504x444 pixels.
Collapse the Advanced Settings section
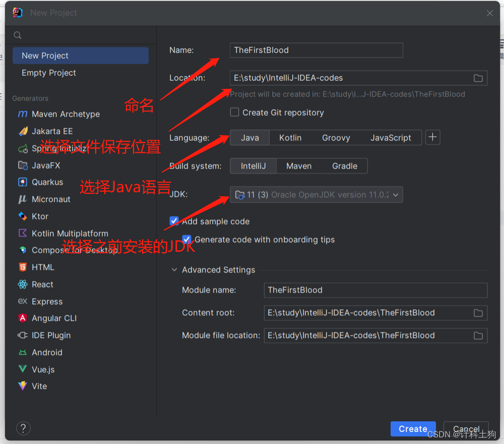(x=174, y=269)
